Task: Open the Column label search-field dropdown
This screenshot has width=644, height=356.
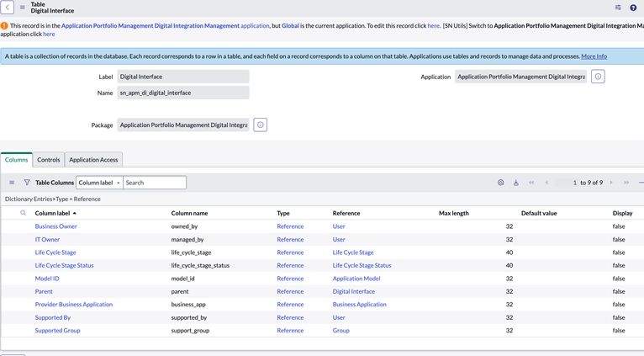Action: pos(99,183)
